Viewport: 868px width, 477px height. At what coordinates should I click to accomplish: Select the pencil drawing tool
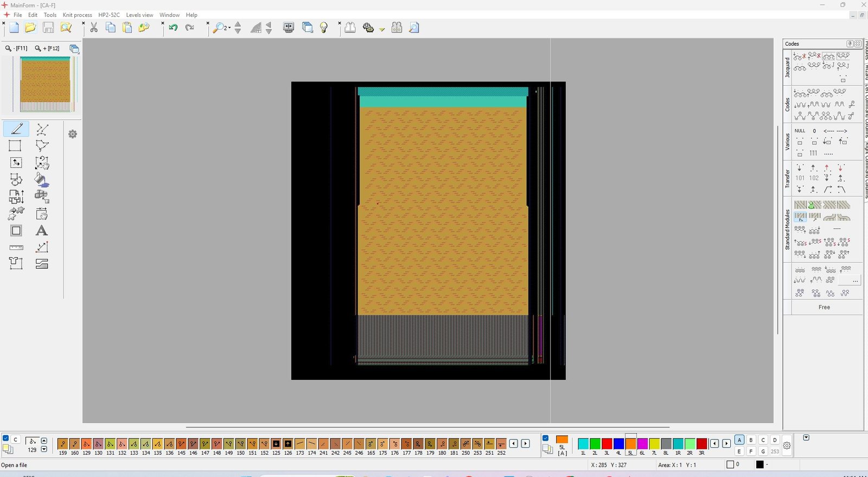click(16, 129)
